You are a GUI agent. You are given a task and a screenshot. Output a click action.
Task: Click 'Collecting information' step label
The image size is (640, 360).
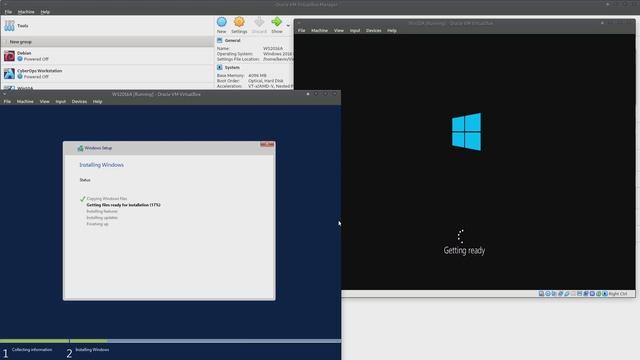pos(32,350)
